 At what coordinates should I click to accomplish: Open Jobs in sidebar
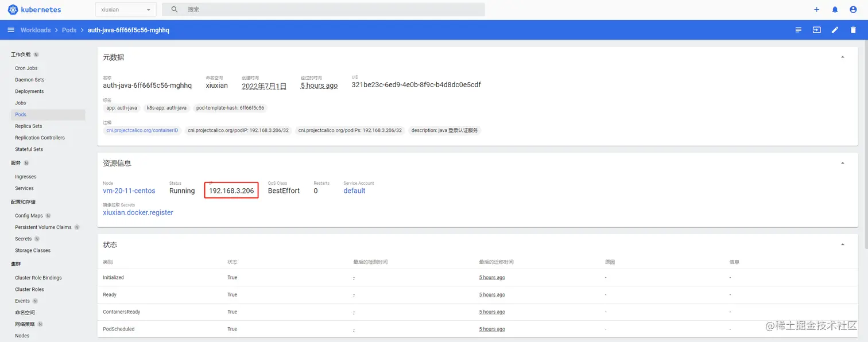[21, 103]
